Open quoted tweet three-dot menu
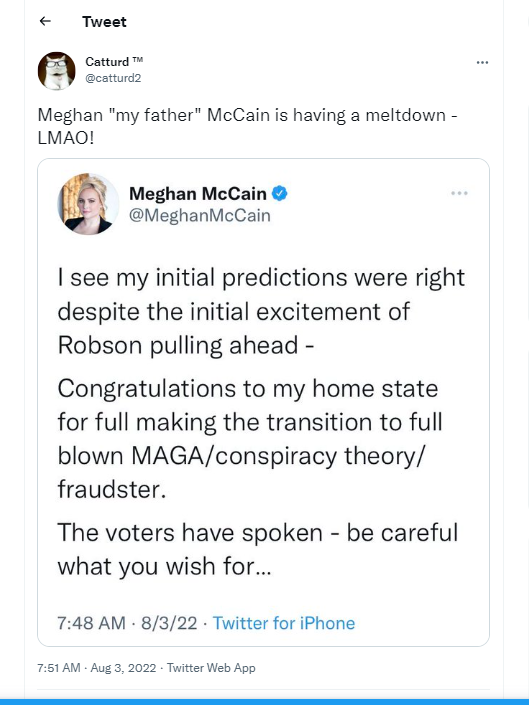 point(459,193)
